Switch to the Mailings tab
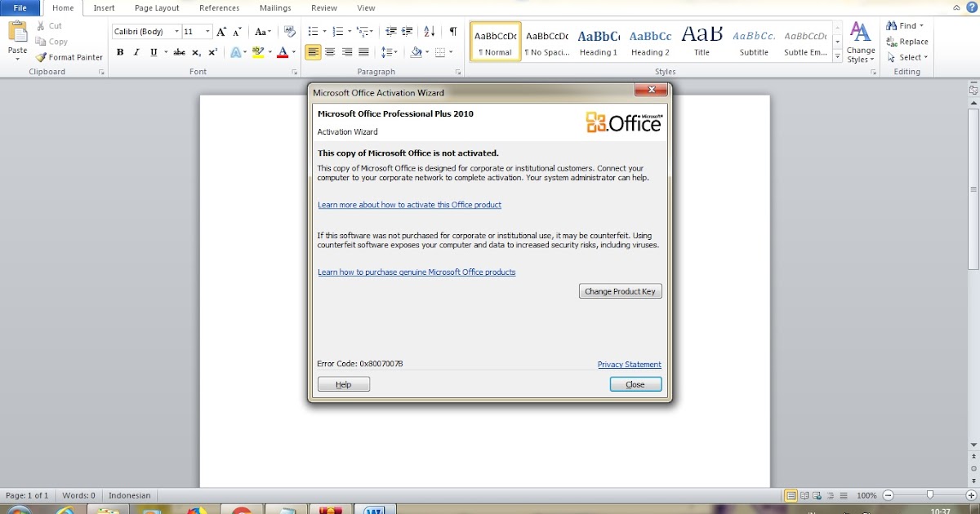The width and height of the screenshot is (980, 514). pos(275,8)
